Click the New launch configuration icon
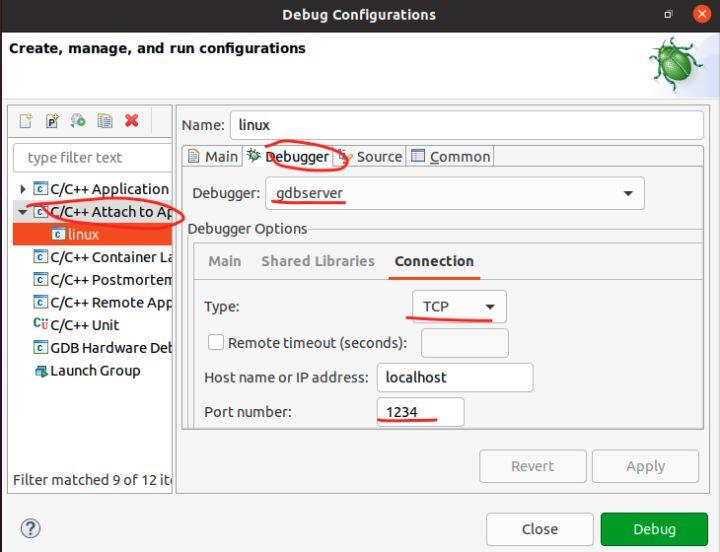The image size is (720, 552). click(x=26, y=121)
